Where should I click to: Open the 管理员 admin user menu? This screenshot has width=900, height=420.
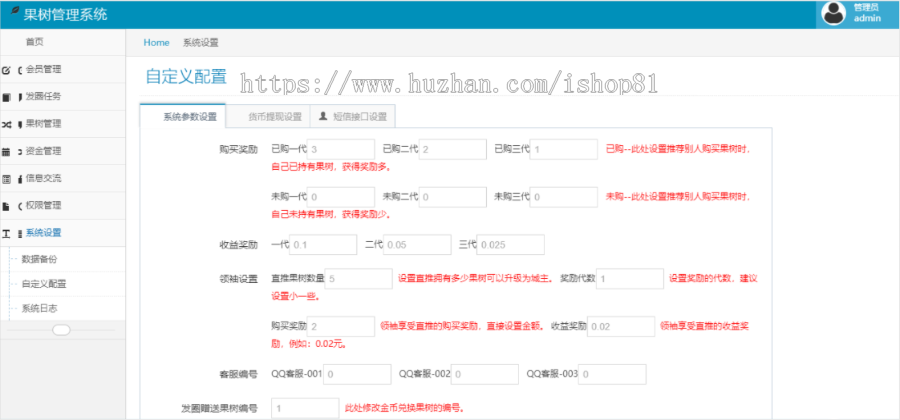tap(858, 14)
